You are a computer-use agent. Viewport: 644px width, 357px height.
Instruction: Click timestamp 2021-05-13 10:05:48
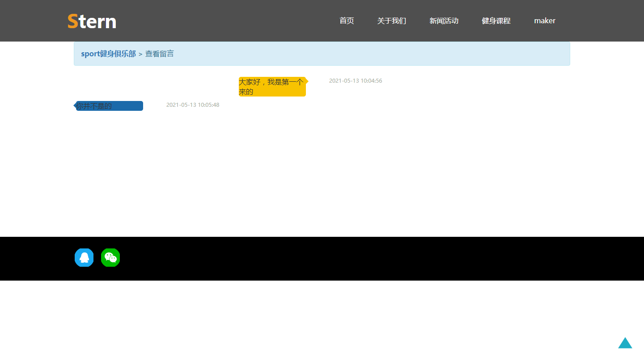193,105
